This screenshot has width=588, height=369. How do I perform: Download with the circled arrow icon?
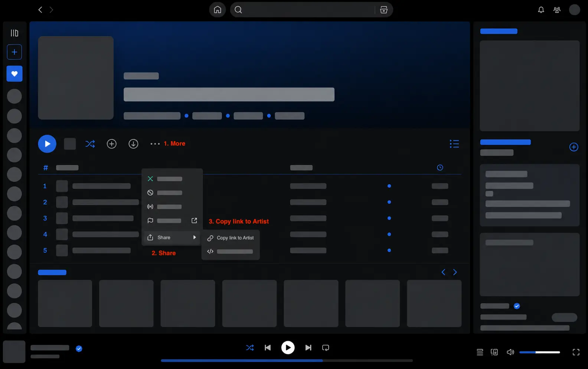[x=133, y=144]
